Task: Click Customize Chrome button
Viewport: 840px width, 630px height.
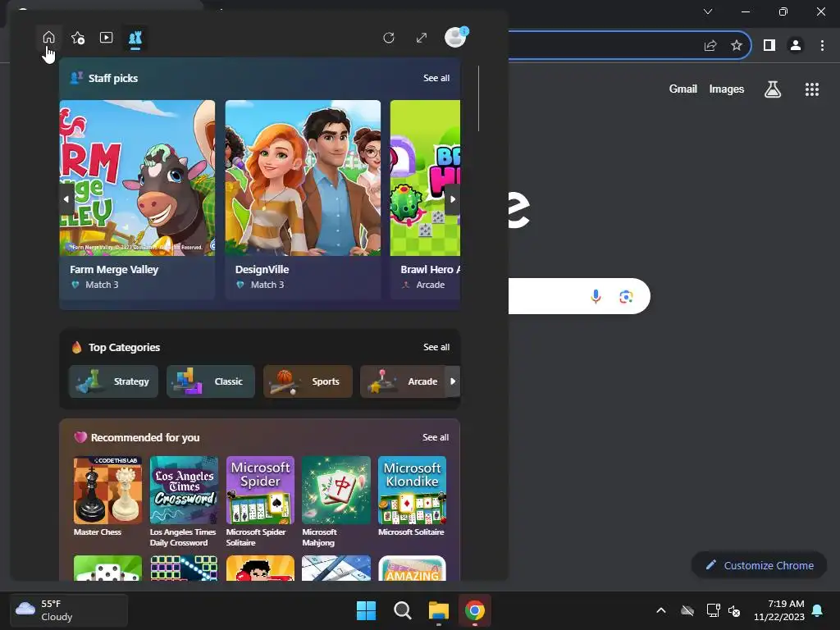Action: pyautogui.click(x=759, y=565)
